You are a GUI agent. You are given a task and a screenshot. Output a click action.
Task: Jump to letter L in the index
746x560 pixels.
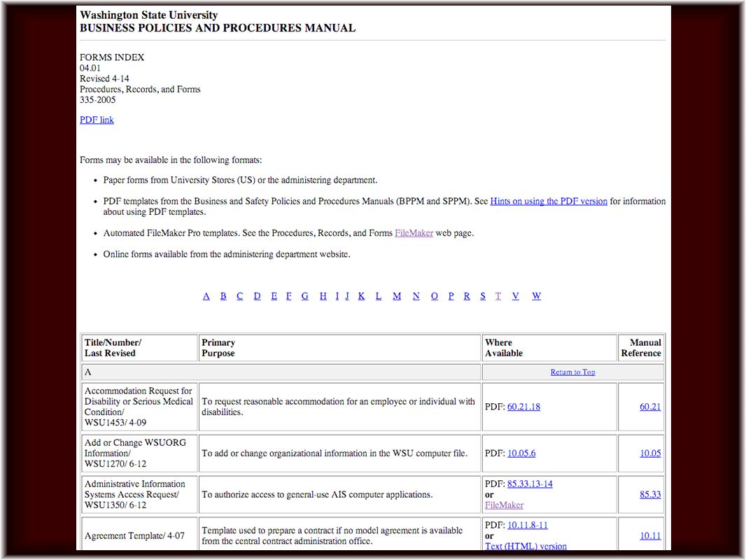coord(379,296)
